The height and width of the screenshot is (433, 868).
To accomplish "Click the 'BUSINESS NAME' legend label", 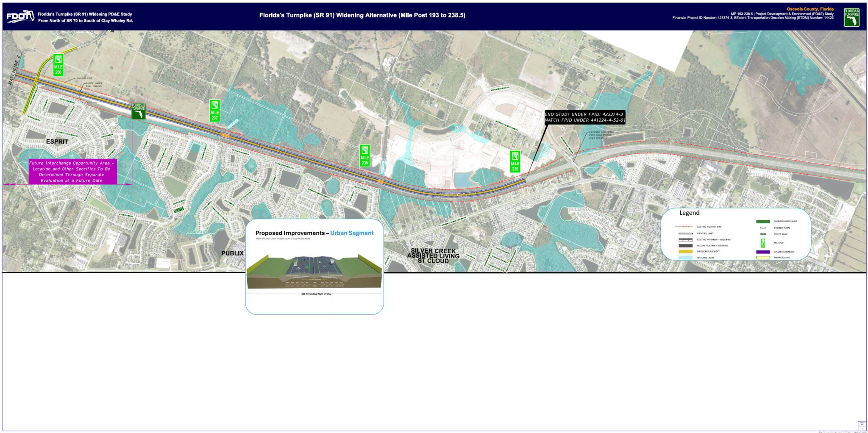I will point(782,228).
